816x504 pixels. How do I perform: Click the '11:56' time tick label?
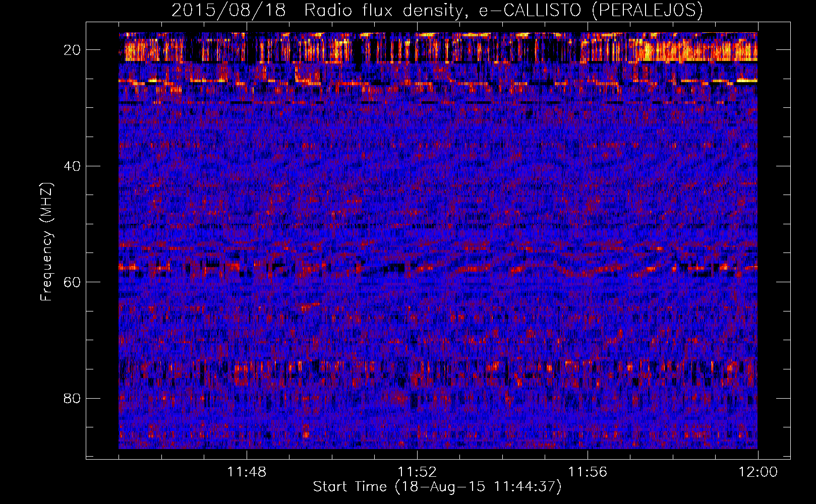click(588, 472)
